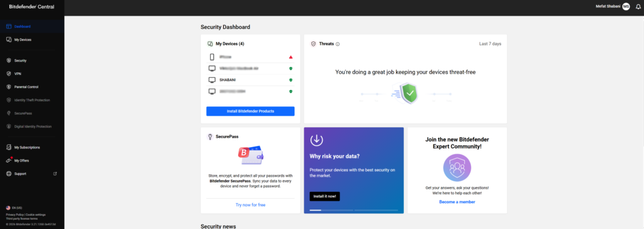Open My Offers page
The height and width of the screenshot is (229, 644).
click(31, 160)
